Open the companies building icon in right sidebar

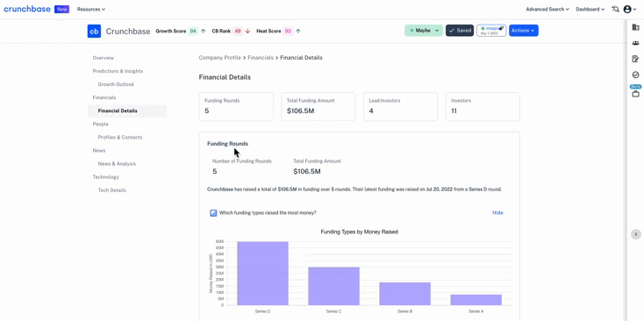tap(635, 27)
